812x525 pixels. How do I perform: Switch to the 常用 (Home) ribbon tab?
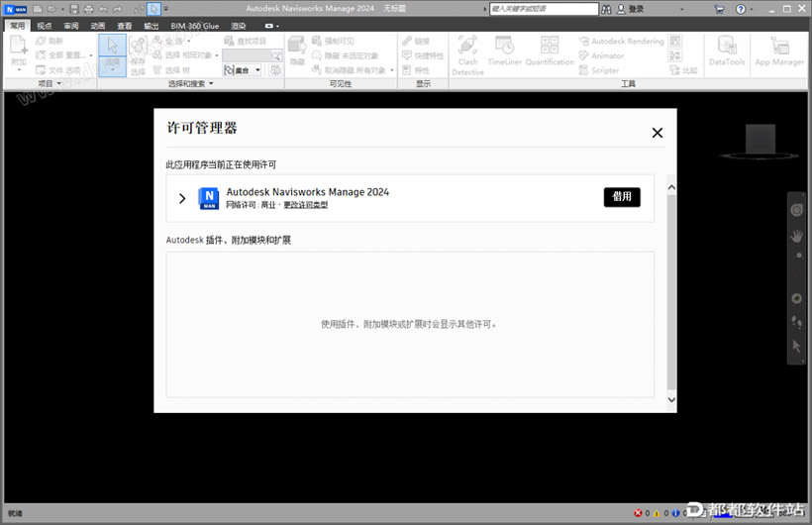coord(18,26)
